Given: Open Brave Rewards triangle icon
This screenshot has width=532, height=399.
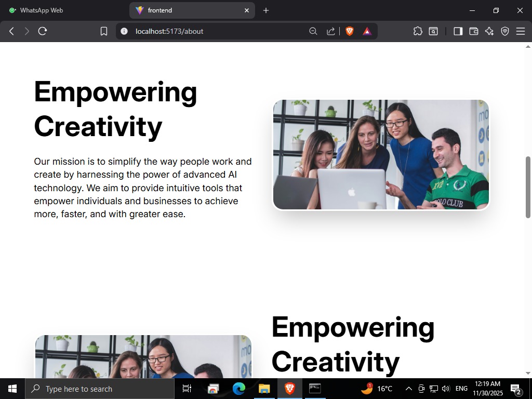Looking at the screenshot, I should (x=367, y=31).
